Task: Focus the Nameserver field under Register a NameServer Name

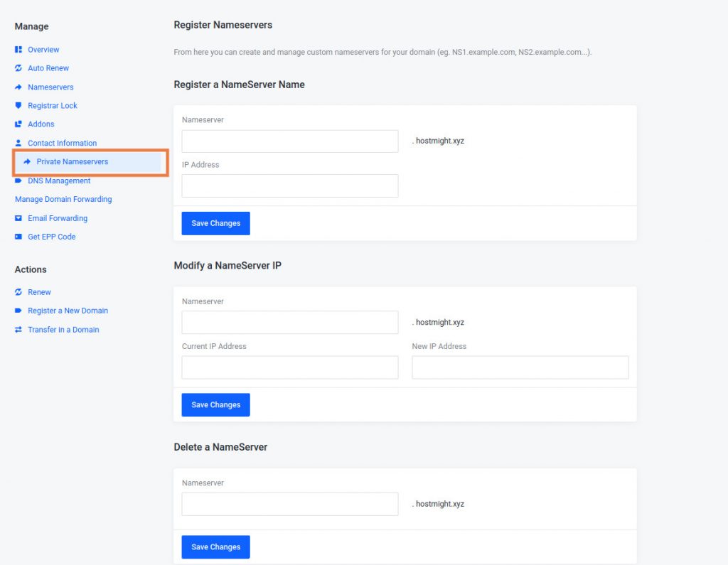Action: point(290,141)
